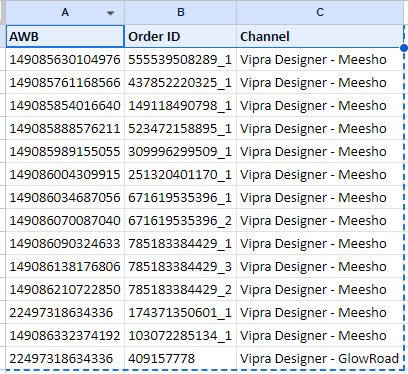
Task: Select column B header
Action: click(x=180, y=12)
